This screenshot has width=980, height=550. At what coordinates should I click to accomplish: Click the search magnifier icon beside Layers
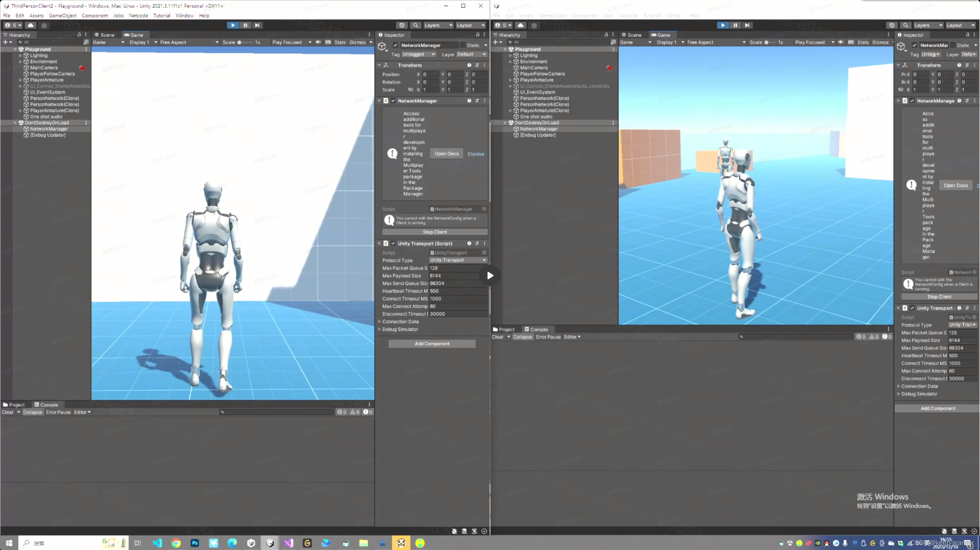pyautogui.click(x=415, y=25)
